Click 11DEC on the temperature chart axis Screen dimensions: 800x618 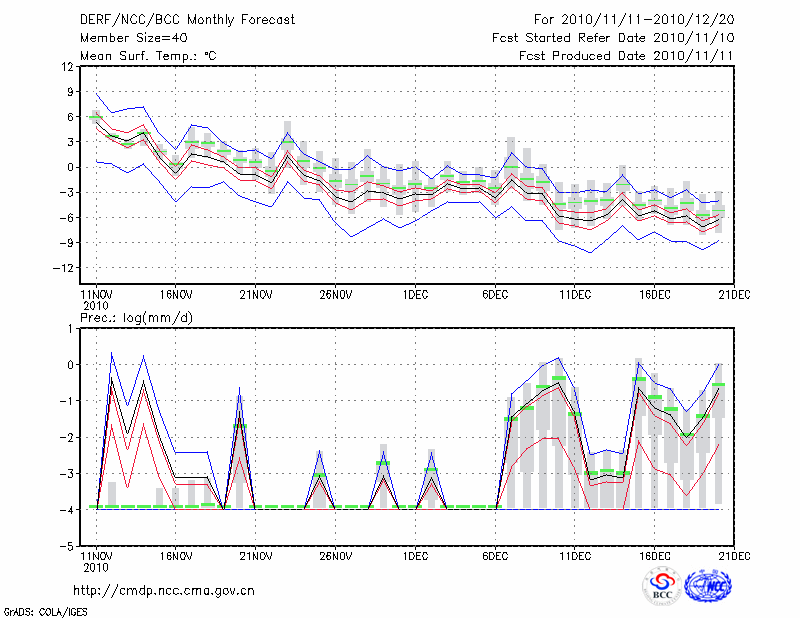(x=575, y=294)
